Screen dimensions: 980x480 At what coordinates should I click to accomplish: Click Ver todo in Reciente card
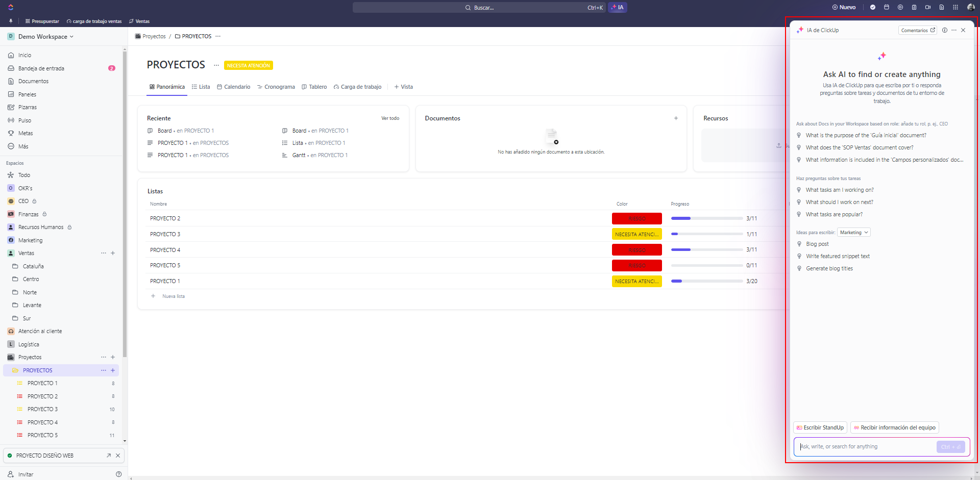pos(390,118)
